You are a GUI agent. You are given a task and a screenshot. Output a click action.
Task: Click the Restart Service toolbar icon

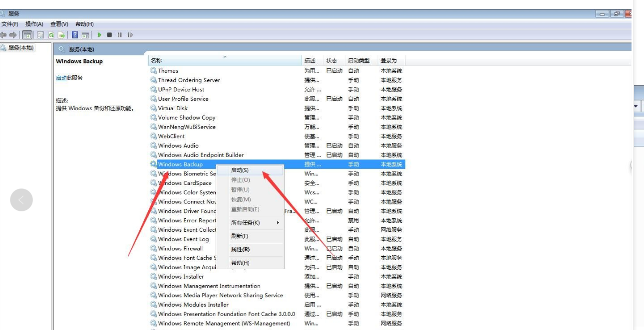[x=130, y=35]
